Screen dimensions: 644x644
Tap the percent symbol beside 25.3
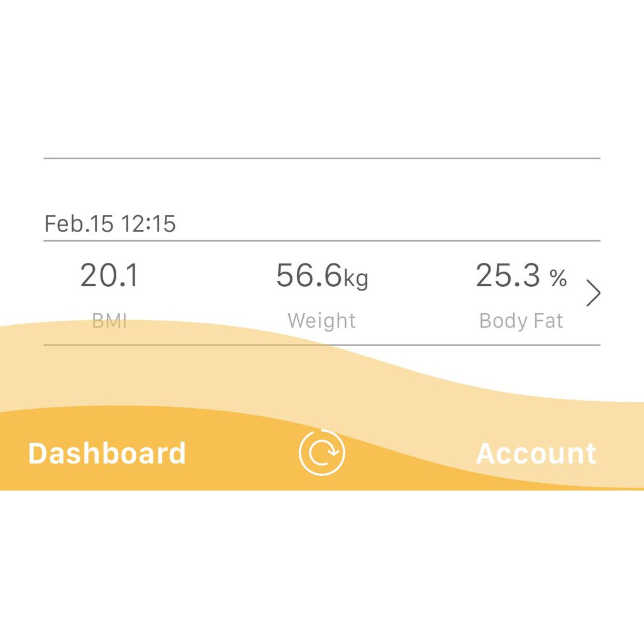(x=558, y=278)
